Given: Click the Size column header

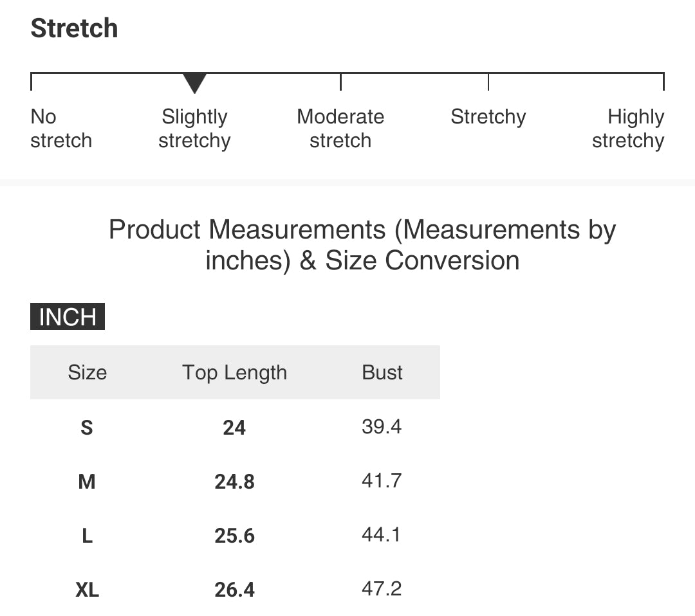Looking at the screenshot, I should (x=88, y=372).
